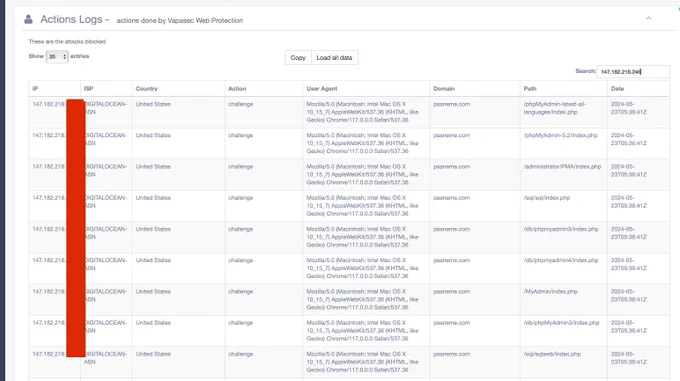Select path /phpMyAdmin-5.2/index.php

point(560,135)
